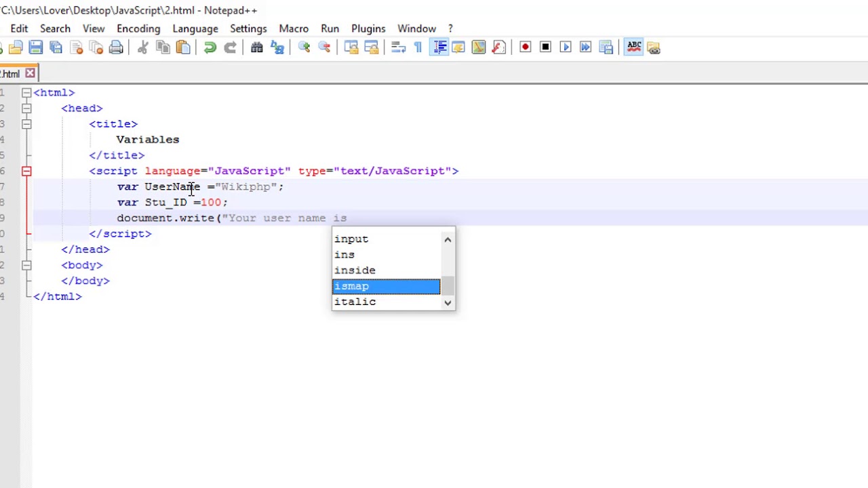
Task: Open the Function List icon
Action: pyautogui.click(x=499, y=47)
